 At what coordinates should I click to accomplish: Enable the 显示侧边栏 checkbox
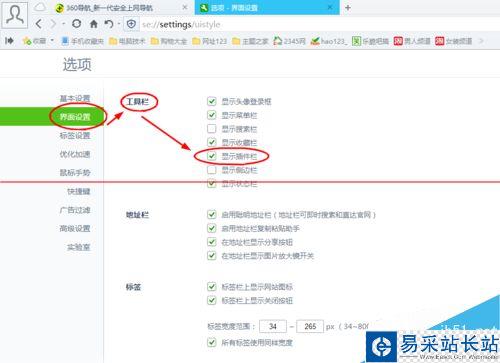tap(212, 170)
